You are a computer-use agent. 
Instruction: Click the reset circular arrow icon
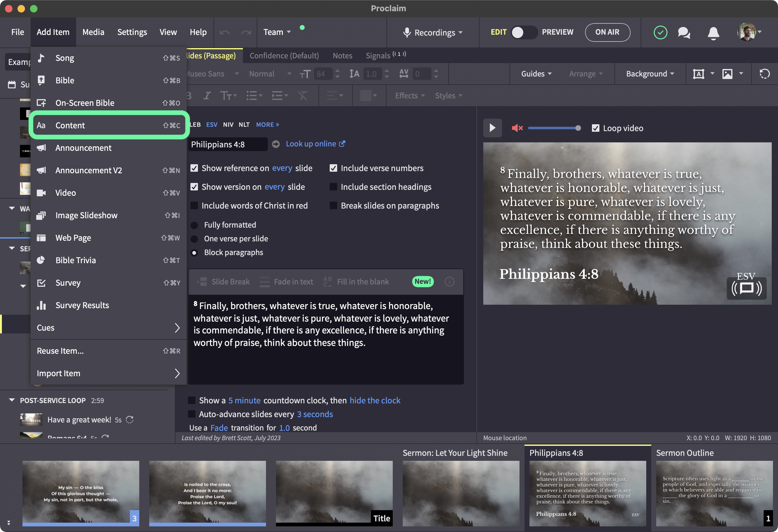click(764, 74)
